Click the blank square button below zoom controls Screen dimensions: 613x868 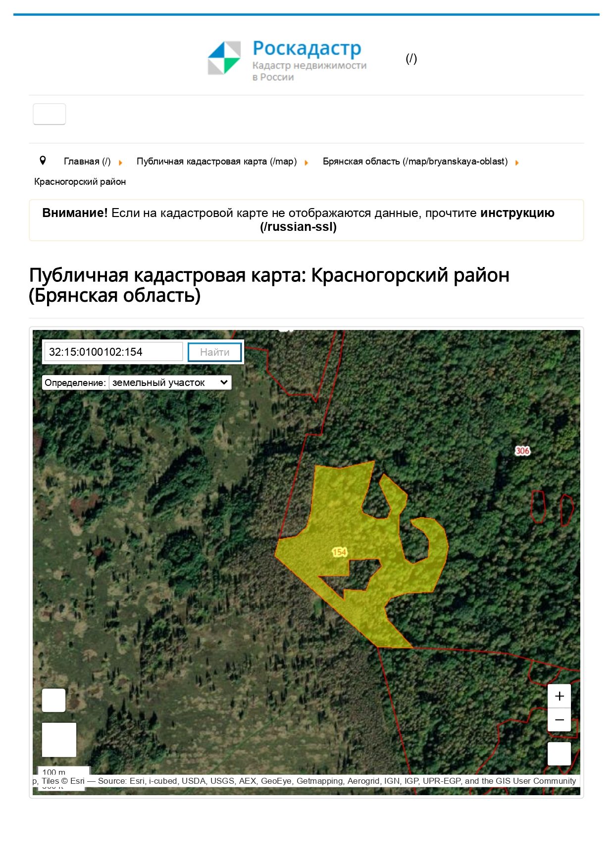coord(559,754)
